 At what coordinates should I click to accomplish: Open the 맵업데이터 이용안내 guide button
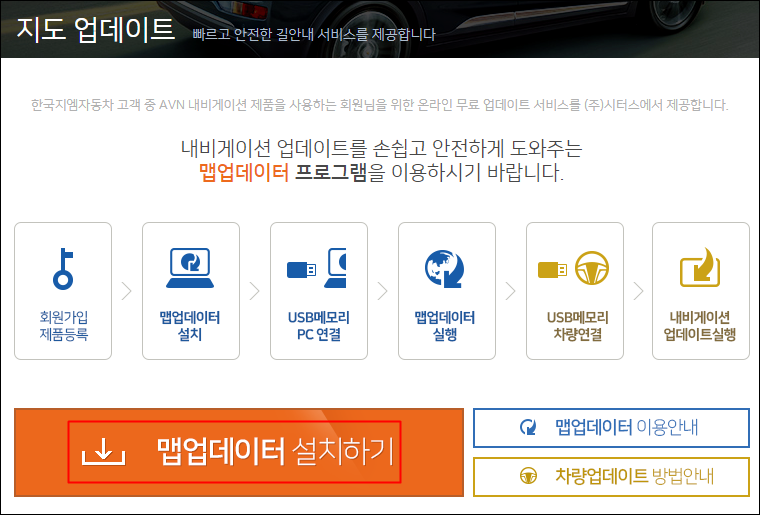[x=611, y=428]
